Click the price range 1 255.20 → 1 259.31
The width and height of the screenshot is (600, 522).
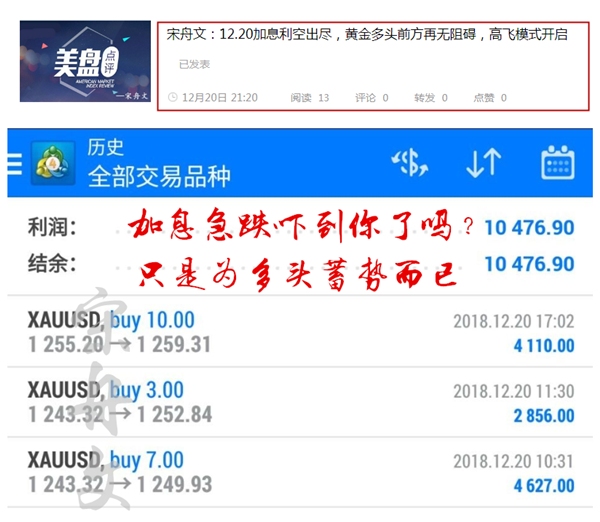tap(120, 344)
